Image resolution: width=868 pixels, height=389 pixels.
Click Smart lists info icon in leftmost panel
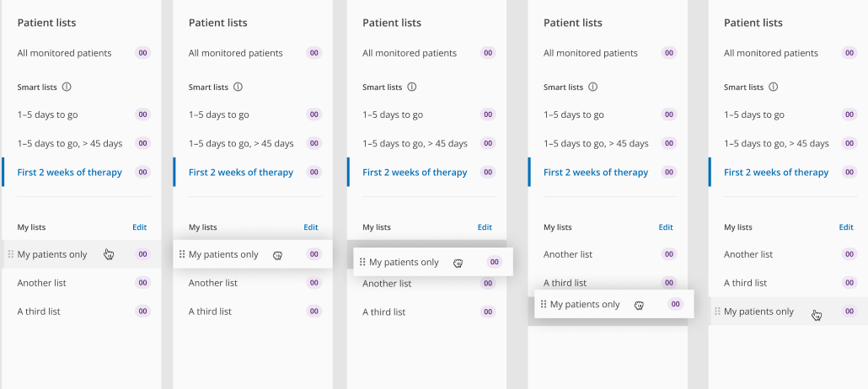click(67, 87)
